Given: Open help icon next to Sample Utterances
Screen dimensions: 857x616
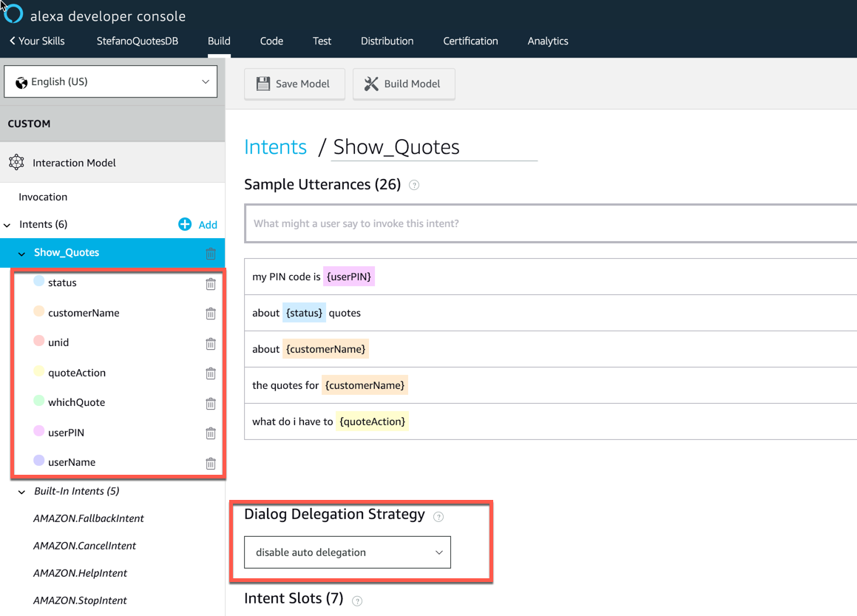Looking at the screenshot, I should point(414,186).
